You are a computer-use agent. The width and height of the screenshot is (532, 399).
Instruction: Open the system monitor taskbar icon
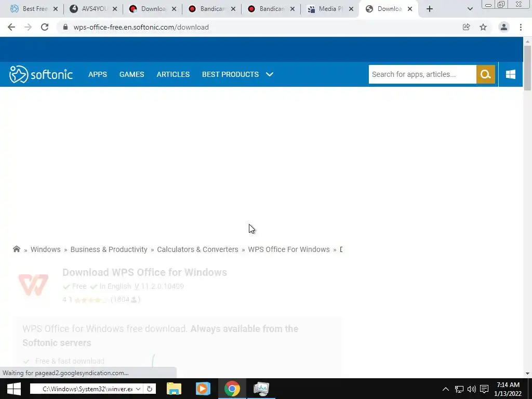click(261, 389)
